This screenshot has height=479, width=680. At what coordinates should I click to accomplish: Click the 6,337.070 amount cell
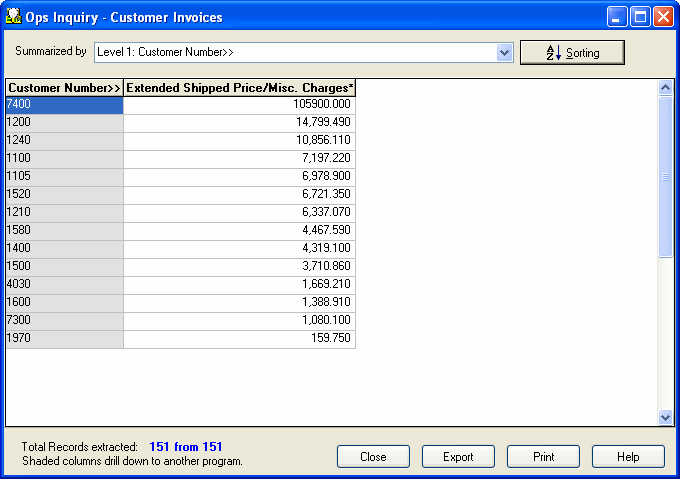click(x=240, y=213)
